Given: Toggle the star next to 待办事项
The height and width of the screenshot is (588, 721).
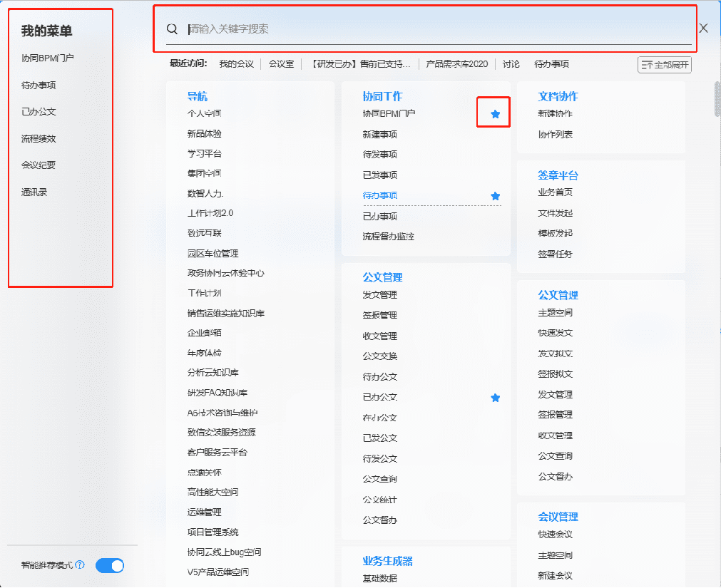Looking at the screenshot, I should (495, 196).
